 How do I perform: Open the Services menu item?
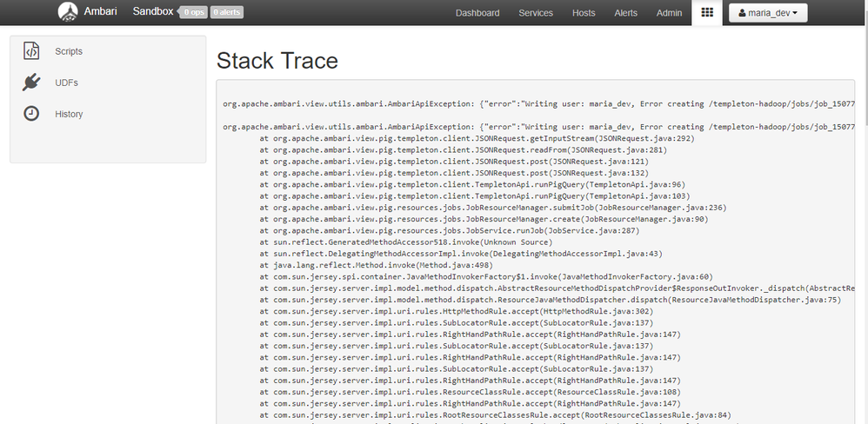click(x=536, y=13)
